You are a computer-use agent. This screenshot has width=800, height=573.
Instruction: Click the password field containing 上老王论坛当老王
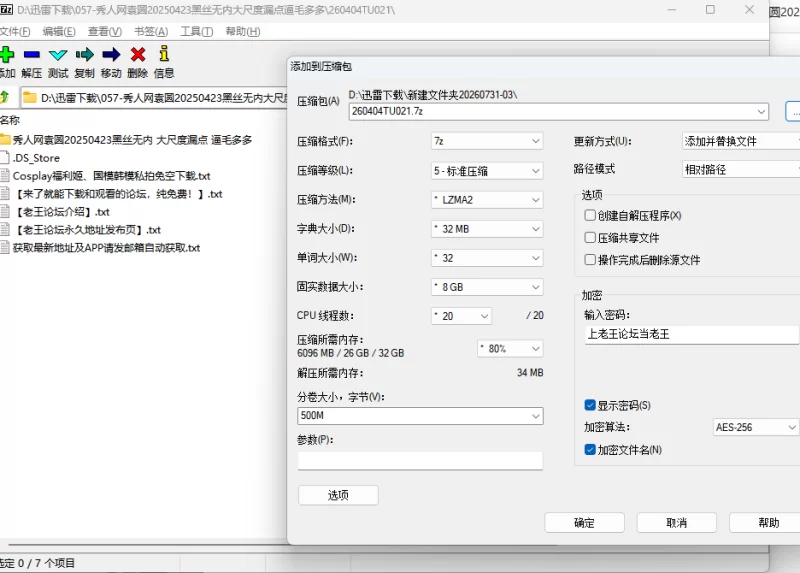(x=692, y=334)
